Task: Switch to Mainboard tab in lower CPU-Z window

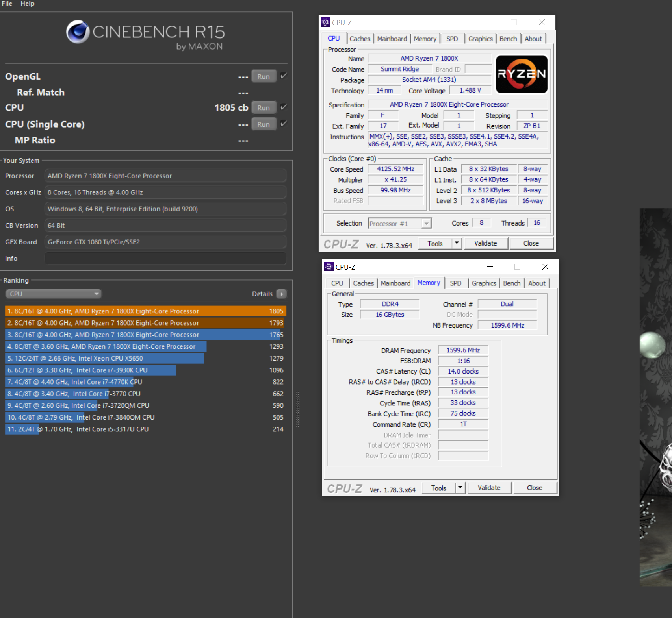Action: pyautogui.click(x=395, y=283)
